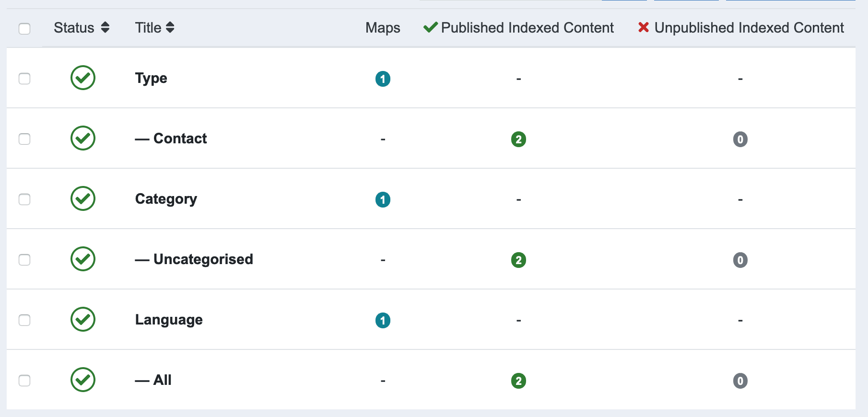Tick the select-all checkbox in table header
The height and width of the screenshot is (417, 868).
[24, 29]
